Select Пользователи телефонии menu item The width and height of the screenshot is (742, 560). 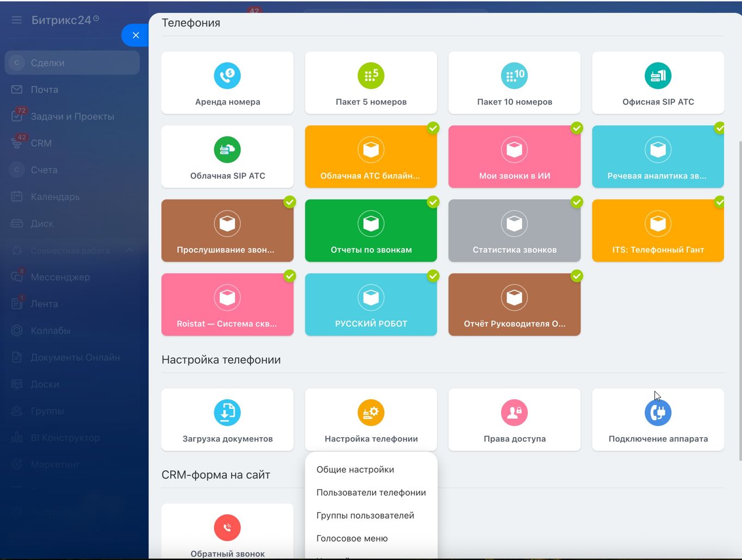[x=371, y=493]
